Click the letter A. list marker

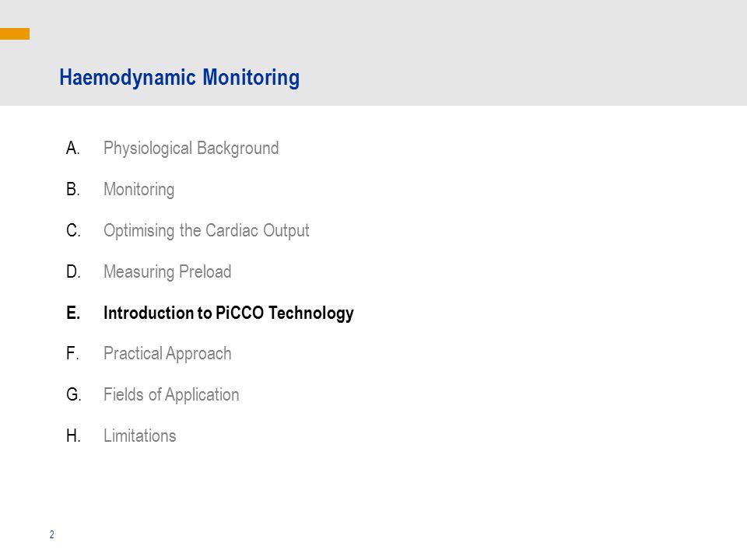(x=73, y=148)
